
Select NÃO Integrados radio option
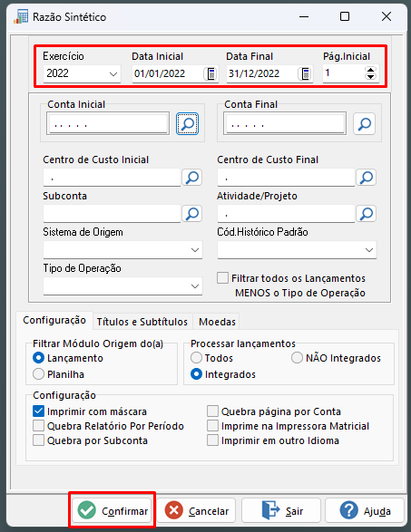297,358
